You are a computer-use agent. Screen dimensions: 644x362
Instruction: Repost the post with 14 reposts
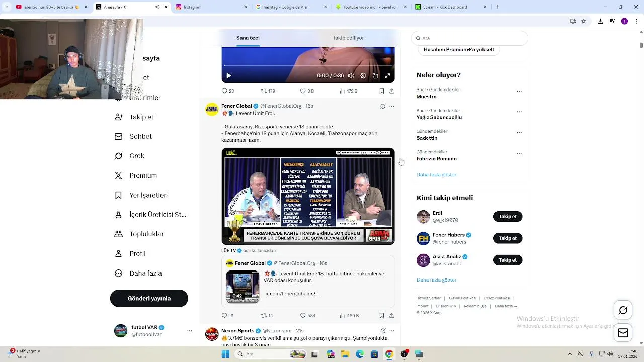(x=267, y=316)
